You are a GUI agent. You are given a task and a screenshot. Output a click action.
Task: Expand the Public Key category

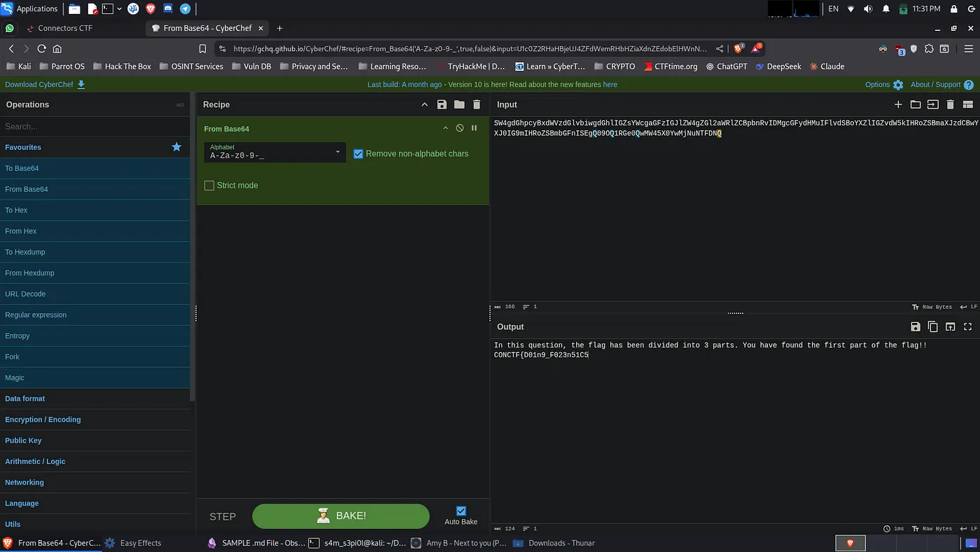click(95, 441)
